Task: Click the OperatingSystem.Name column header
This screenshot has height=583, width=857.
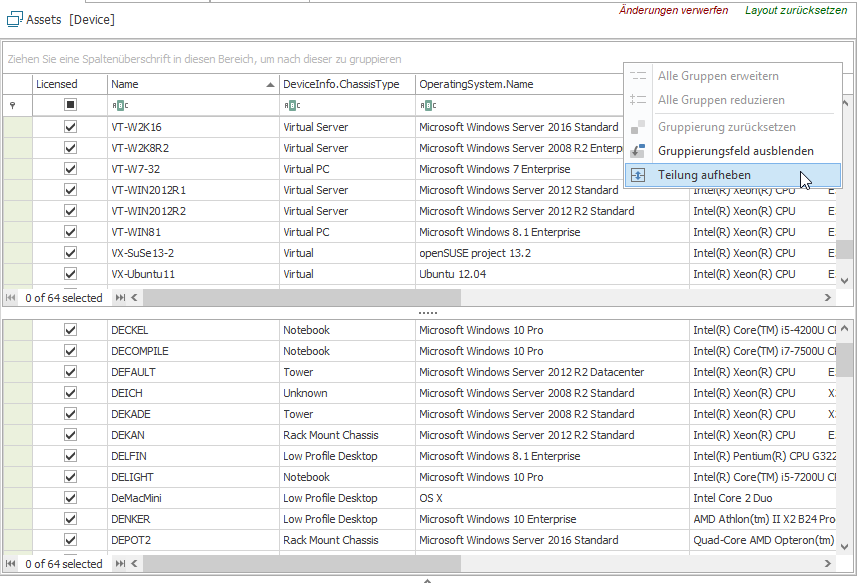Action: 519,84
